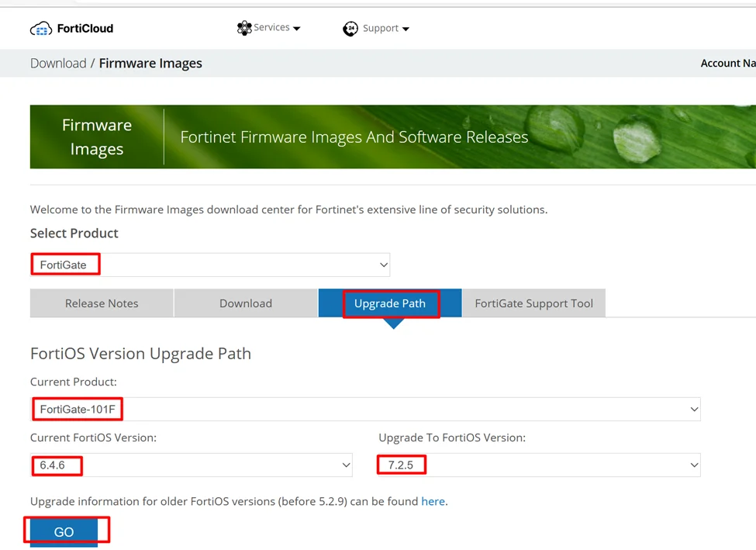Click the 'FortiOS Version Upgrade Path' heading
The image size is (756, 550).
141,354
